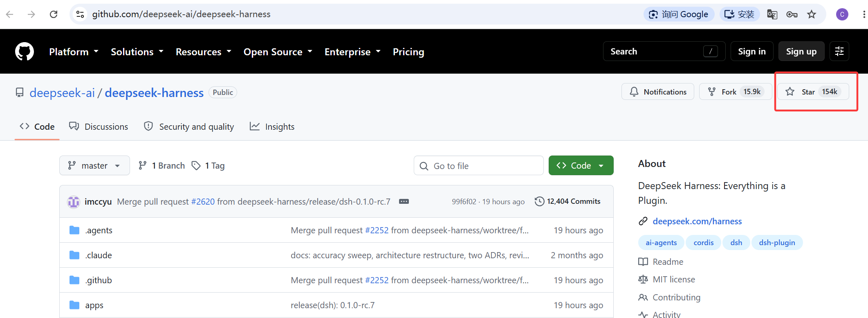Open the Chrome profile avatar
Viewport: 868px width, 318px height.
(842, 14)
